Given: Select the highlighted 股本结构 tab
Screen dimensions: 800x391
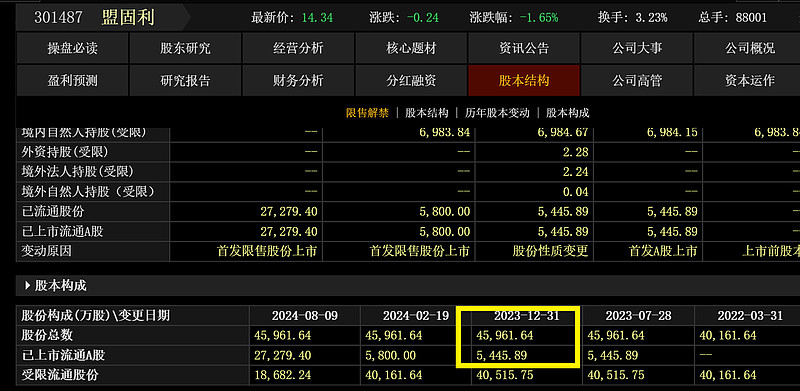Looking at the screenshot, I should (x=524, y=81).
